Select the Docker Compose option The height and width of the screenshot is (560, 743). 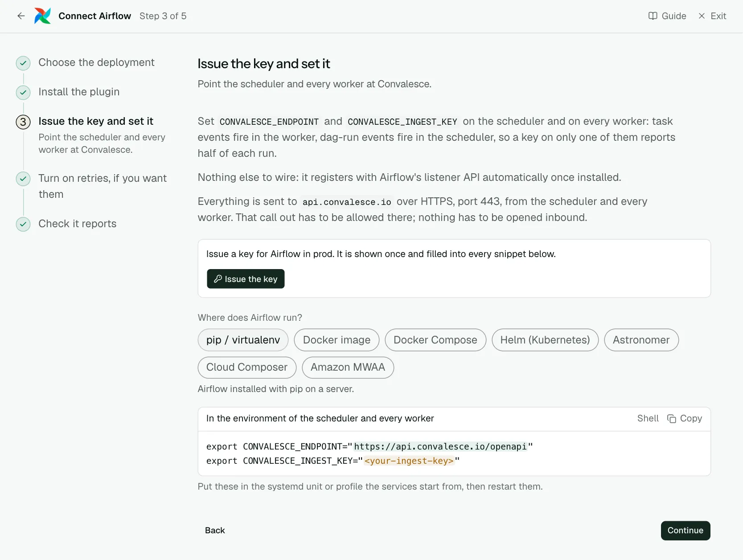coord(435,340)
